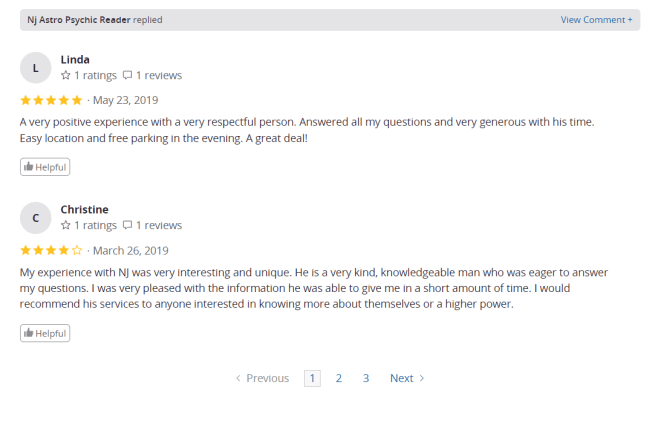Screen dimensions: 655x425
Task: Click comment icon beside Christine's reviews count
Action: [x=127, y=226]
